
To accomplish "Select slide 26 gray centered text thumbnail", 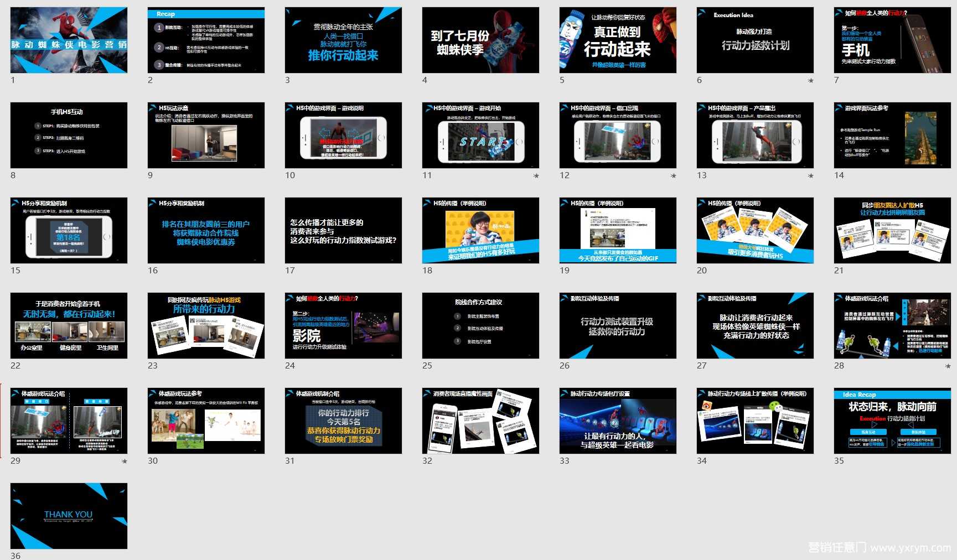I will click(x=618, y=325).
